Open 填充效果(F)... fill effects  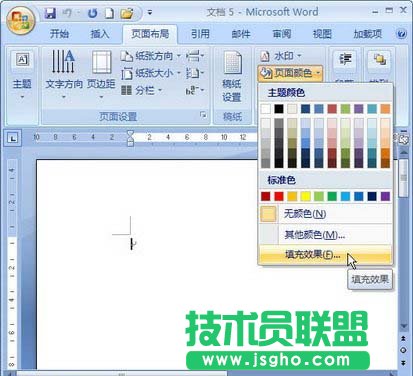click(x=326, y=255)
